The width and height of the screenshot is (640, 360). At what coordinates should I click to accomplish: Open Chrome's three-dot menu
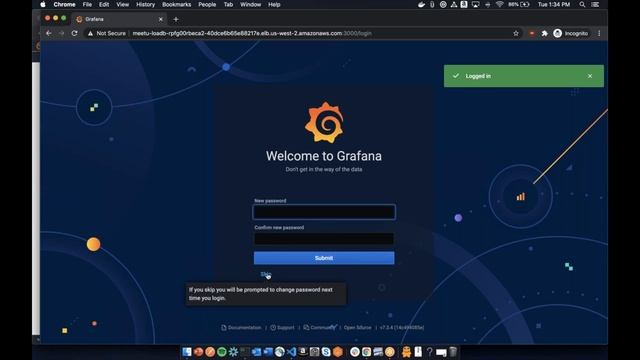point(599,33)
